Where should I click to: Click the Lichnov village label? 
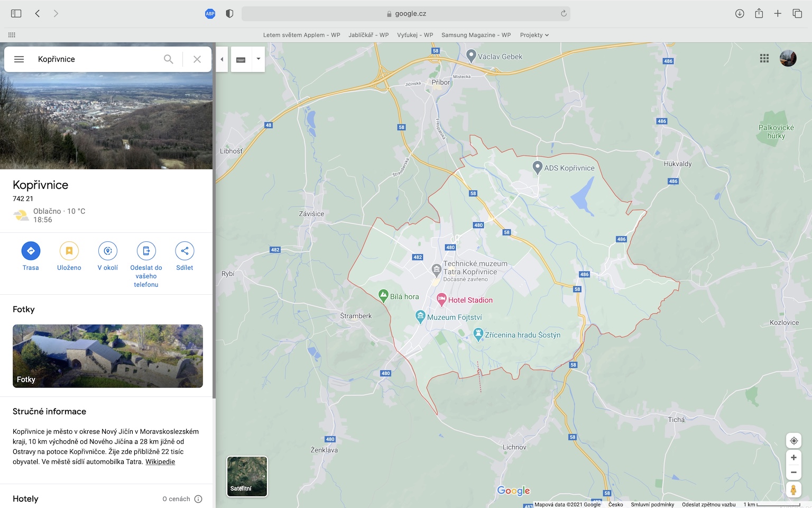click(x=514, y=447)
